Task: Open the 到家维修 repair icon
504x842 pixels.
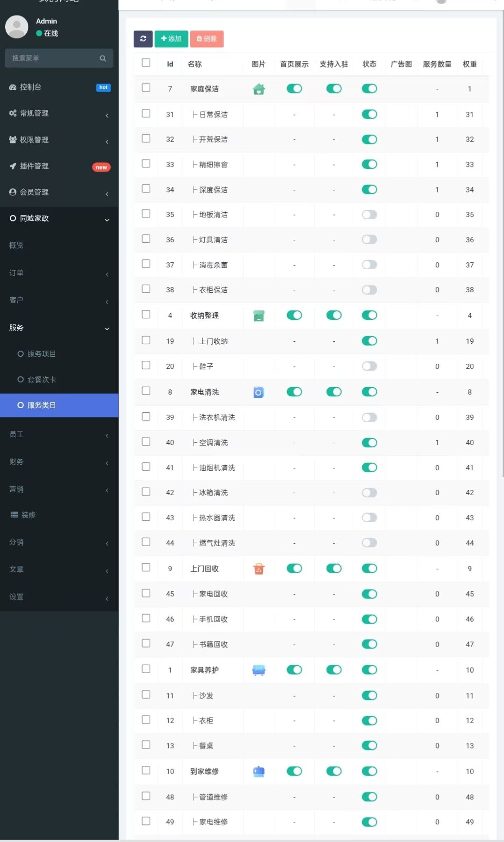Action: pos(259,771)
